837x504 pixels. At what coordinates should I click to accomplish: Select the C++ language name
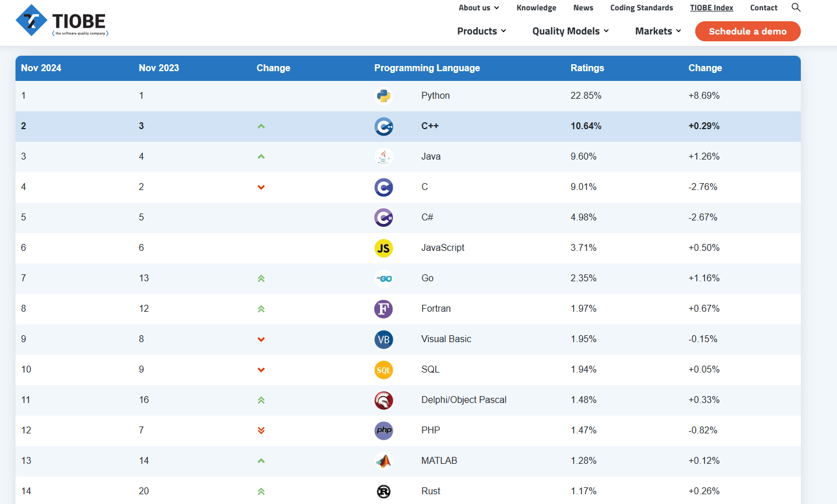coord(430,126)
